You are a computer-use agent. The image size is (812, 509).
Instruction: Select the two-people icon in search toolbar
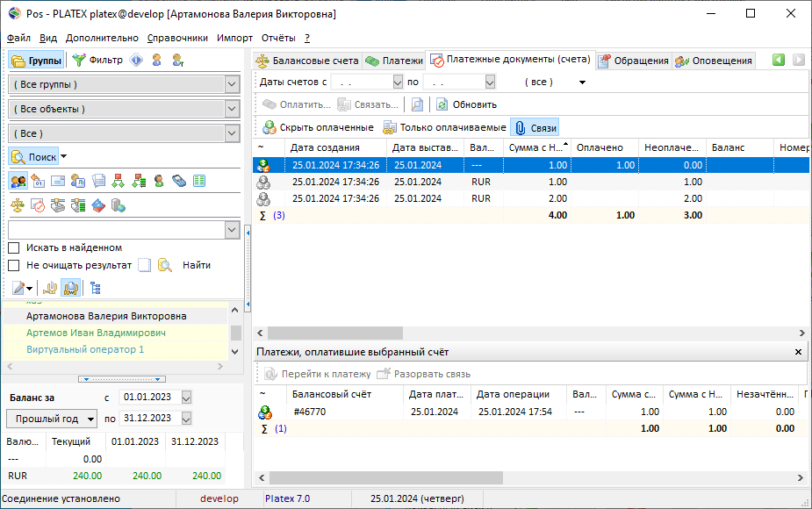point(18,181)
